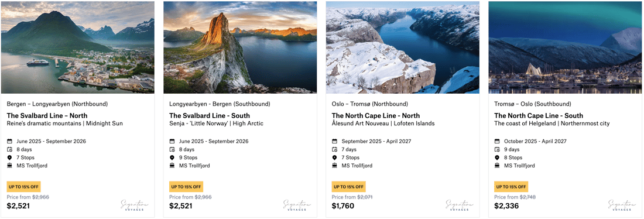Click location pin icon beside 8 Stops
The image size is (644, 219).
coord(497,158)
